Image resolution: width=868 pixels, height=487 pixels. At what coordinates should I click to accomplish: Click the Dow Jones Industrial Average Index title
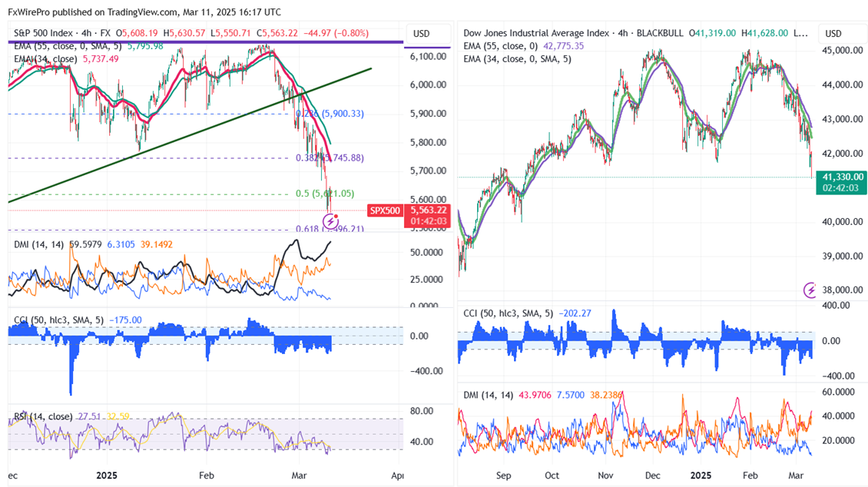(x=536, y=33)
